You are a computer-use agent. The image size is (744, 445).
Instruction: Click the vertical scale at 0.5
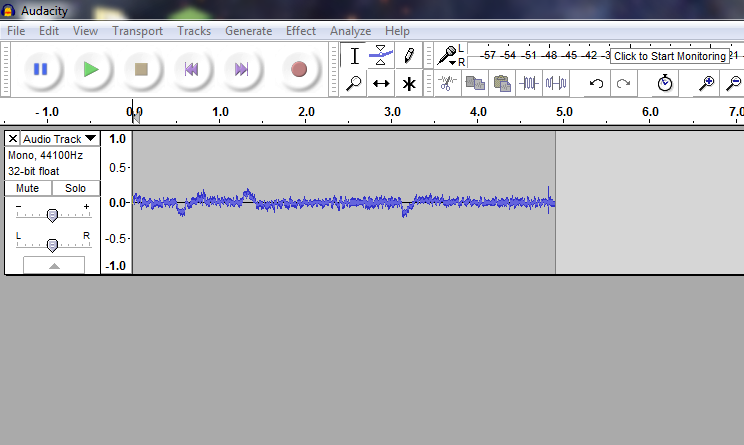[117, 168]
